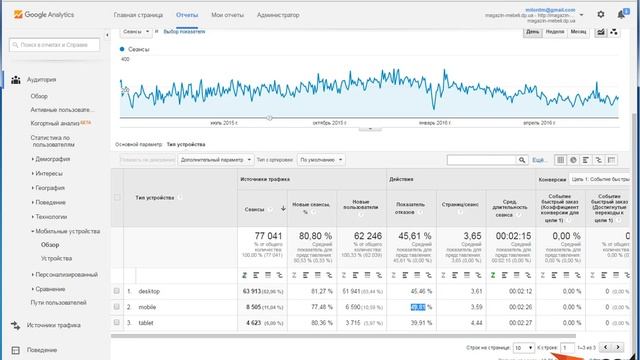Click the chart timeline range handle
Image resolution: width=640 pixels, height=360 pixels.
coord(269,118)
